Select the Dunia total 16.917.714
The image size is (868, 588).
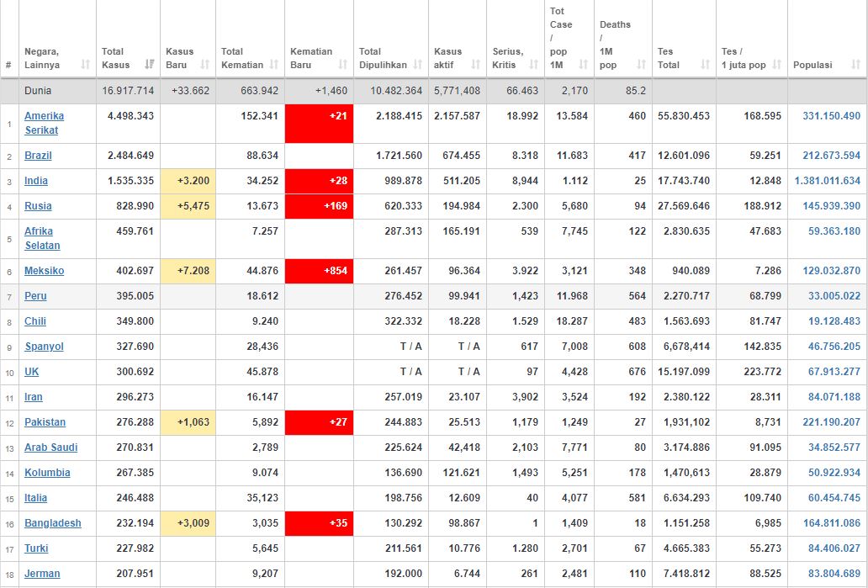point(128,90)
